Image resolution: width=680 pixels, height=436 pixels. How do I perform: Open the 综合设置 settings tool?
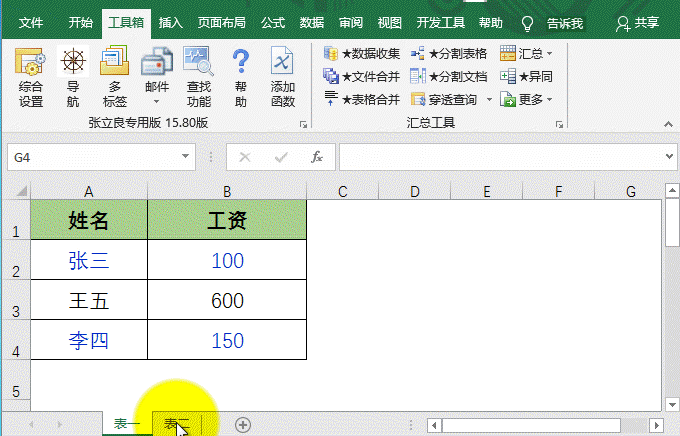click(x=31, y=78)
